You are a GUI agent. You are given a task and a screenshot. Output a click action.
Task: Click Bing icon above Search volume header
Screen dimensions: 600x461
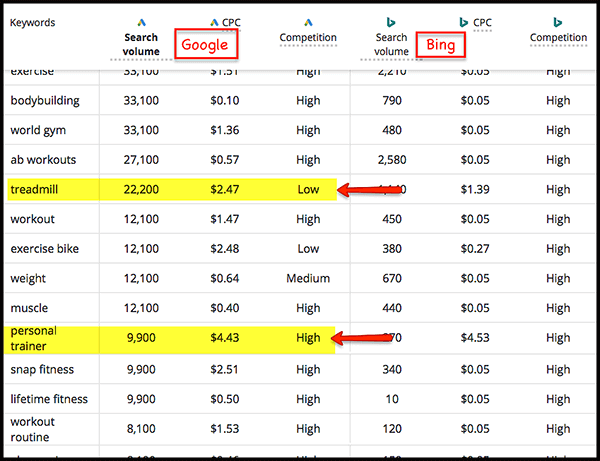[x=391, y=23]
